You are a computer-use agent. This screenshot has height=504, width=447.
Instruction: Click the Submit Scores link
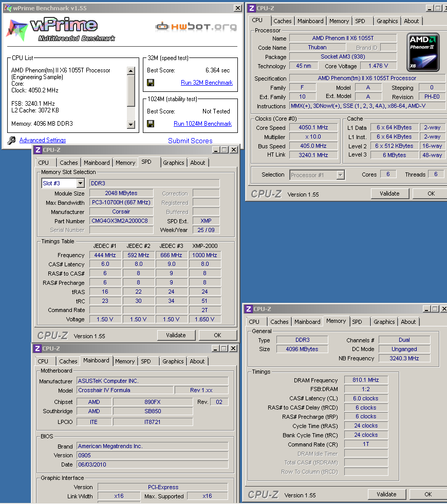[x=190, y=141]
